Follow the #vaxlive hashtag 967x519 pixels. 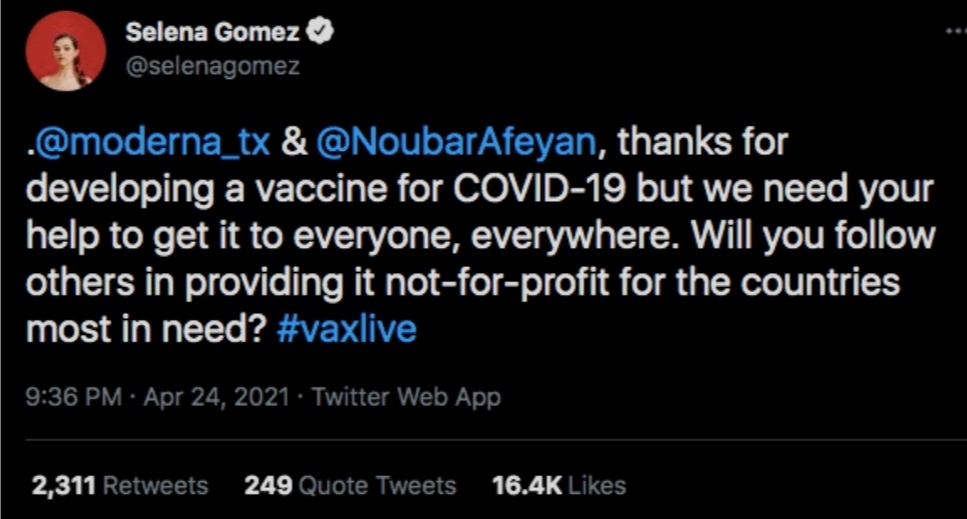tap(344, 330)
